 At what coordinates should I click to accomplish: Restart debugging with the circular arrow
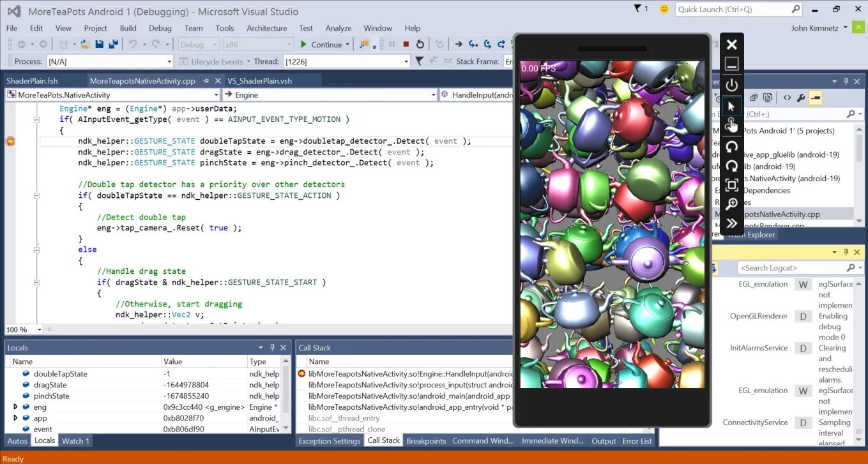(420, 45)
